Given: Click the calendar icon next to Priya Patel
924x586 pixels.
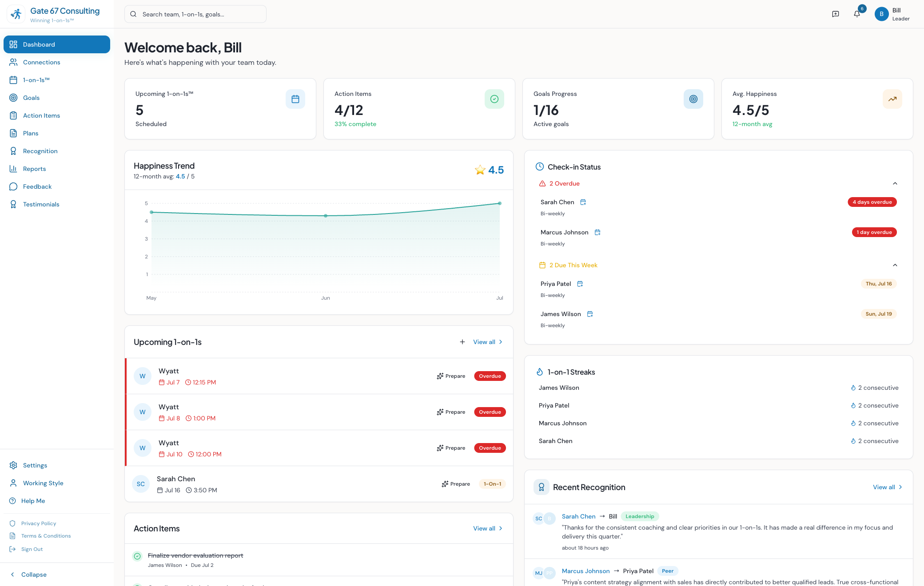Looking at the screenshot, I should pyautogui.click(x=580, y=284).
